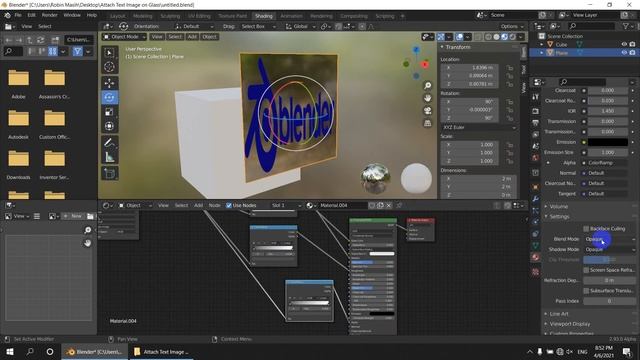Expand the Line Art panel
640x360 pixels.
coord(558,314)
